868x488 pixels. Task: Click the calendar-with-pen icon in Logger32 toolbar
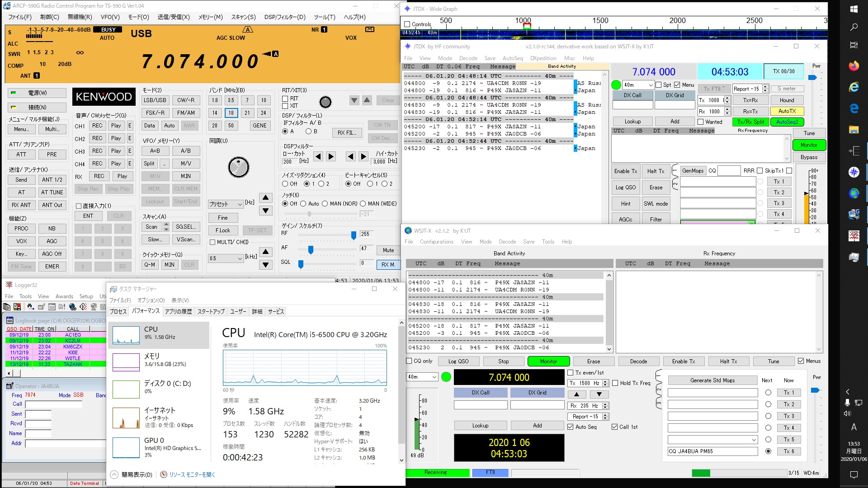(42, 307)
